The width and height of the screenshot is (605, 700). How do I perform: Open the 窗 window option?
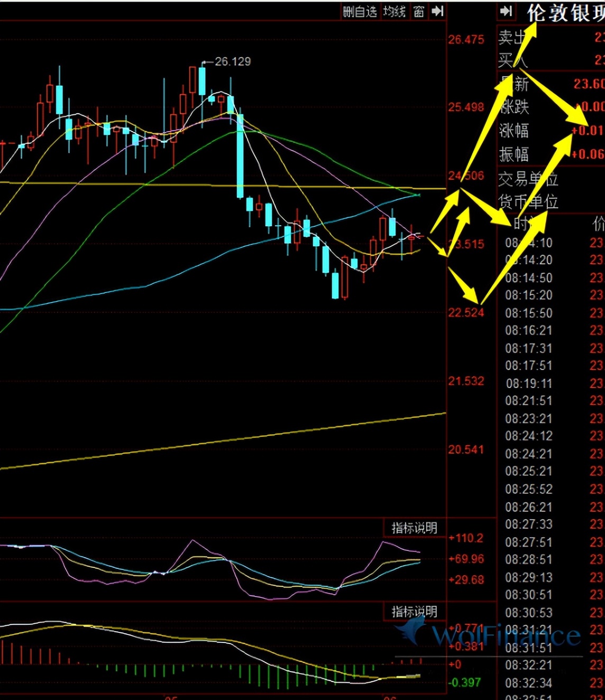pos(419,12)
